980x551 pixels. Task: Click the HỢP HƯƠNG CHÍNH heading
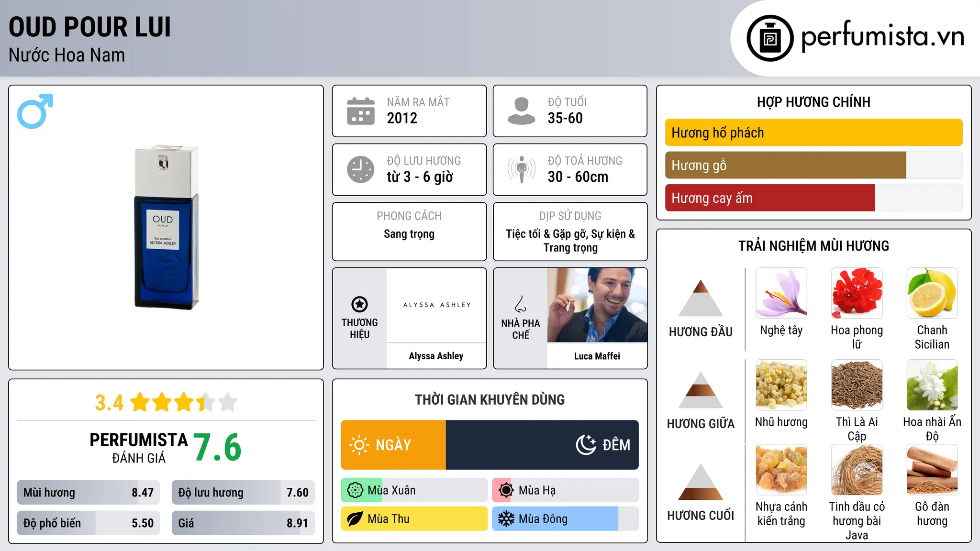coord(813,102)
